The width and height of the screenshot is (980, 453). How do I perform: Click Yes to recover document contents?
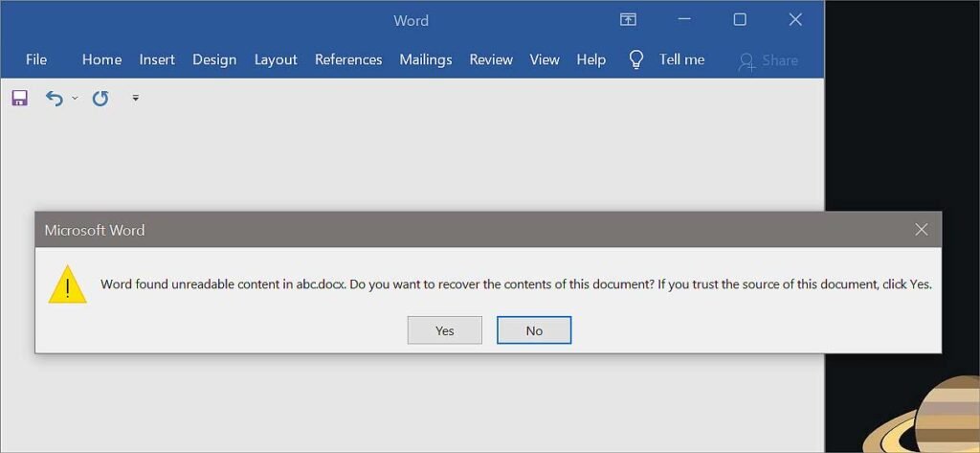[445, 330]
